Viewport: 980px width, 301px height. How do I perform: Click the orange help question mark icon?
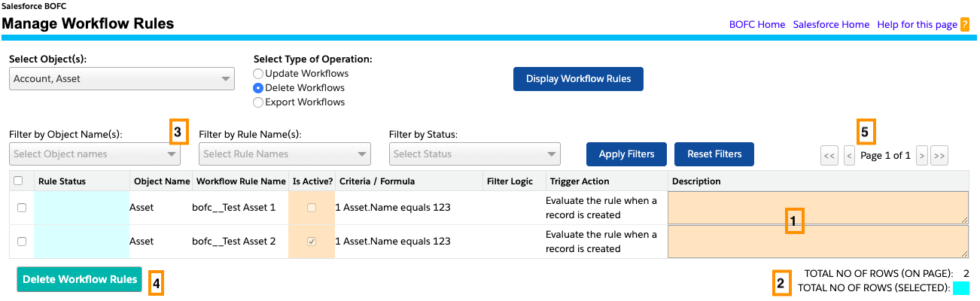pyautogui.click(x=965, y=25)
